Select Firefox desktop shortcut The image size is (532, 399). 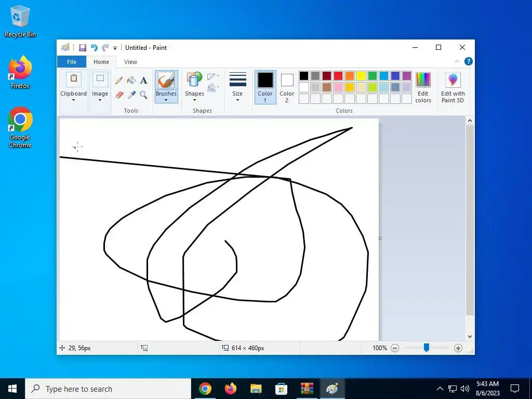[20, 72]
